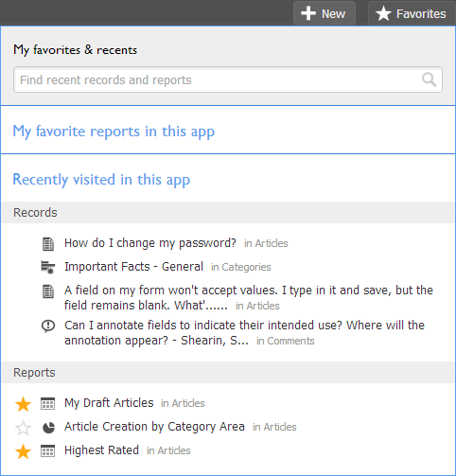Viewport: 456px width, 476px height.
Task: Unfavorite the My Draft Articles star
Action: (23, 404)
